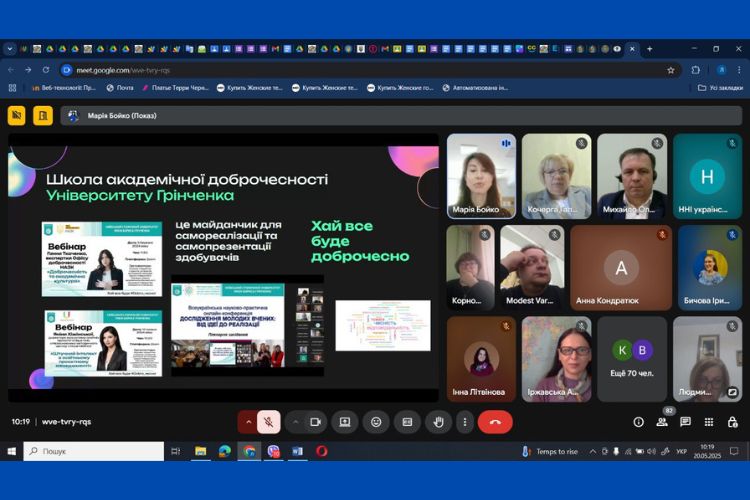Click the picture-in-picture icon on Людми tile
This screenshot has height=500, width=750.
pos(732,392)
